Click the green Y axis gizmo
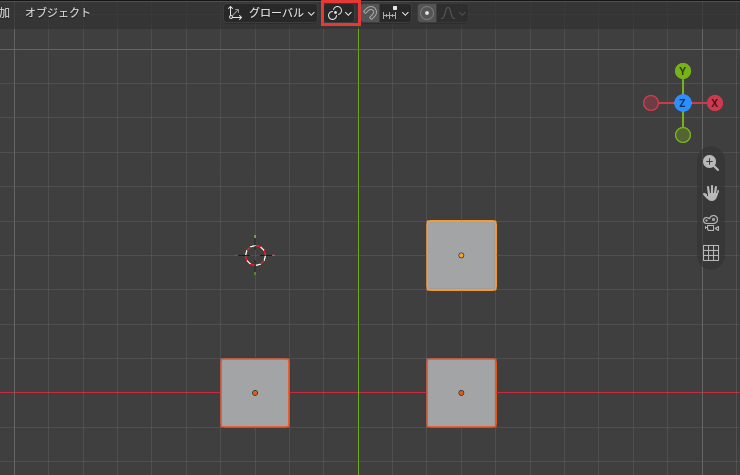 pyautogui.click(x=682, y=71)
